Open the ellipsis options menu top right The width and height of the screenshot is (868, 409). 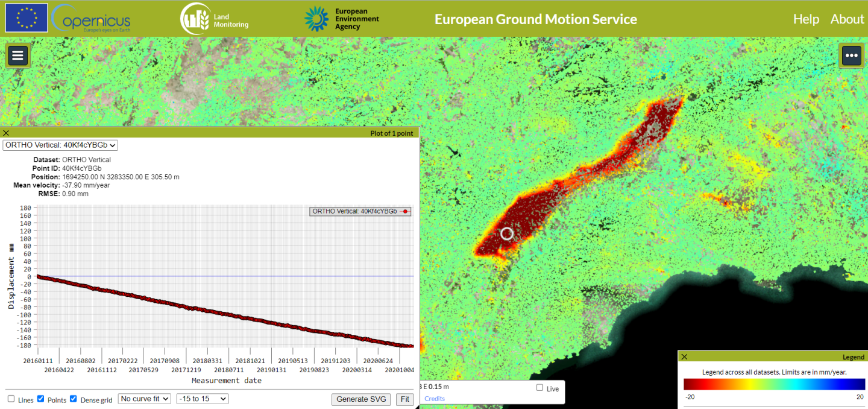pos(851,55)
